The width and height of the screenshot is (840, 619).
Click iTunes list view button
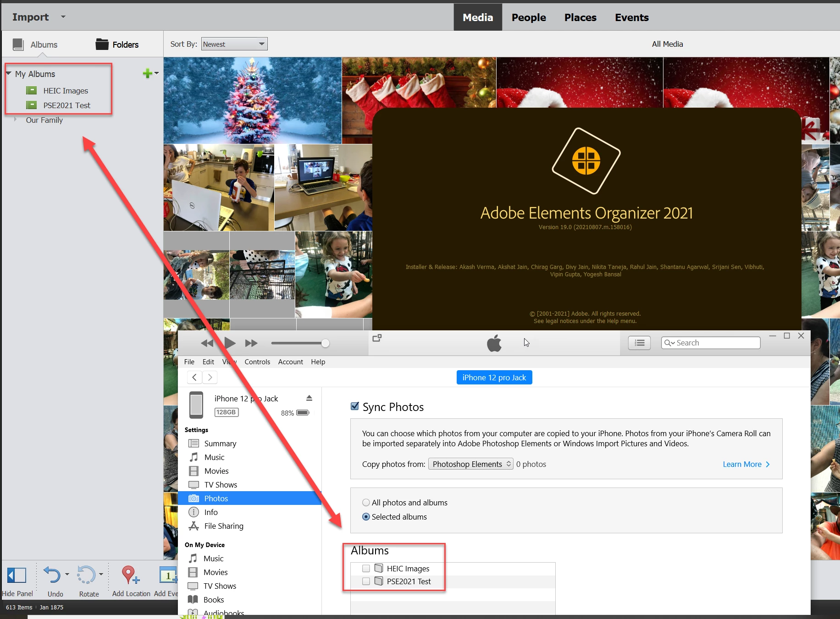(639, 343)
